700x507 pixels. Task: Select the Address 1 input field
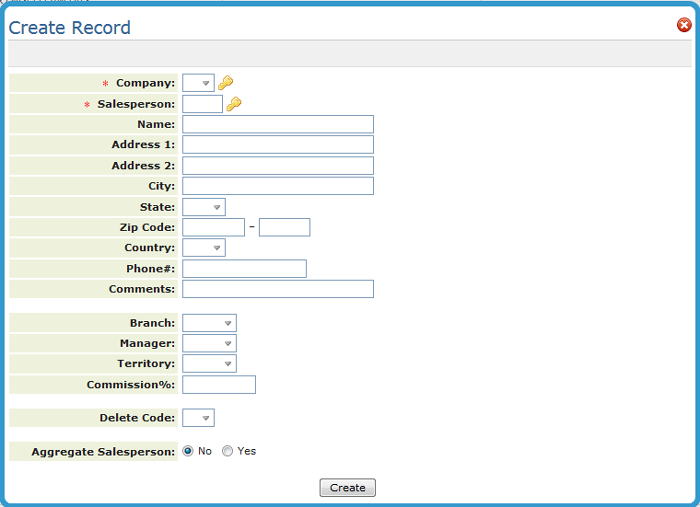point(277,145)
